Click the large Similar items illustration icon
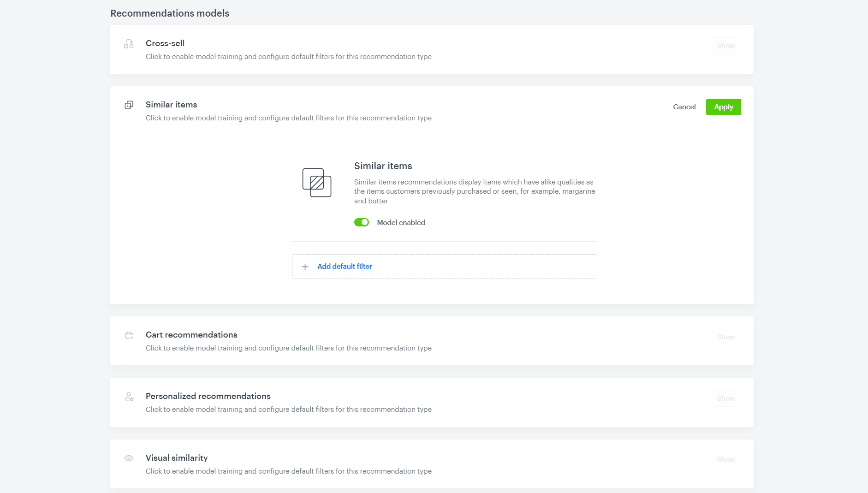Image resolution: width=868 pixels, height=493 pixels. point(316,183)
